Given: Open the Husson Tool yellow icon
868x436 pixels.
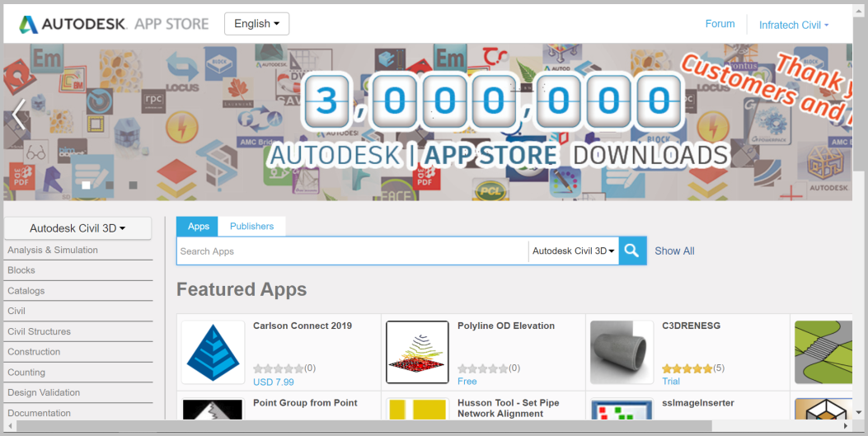Looking at the screenshot, I should [417, 409].
